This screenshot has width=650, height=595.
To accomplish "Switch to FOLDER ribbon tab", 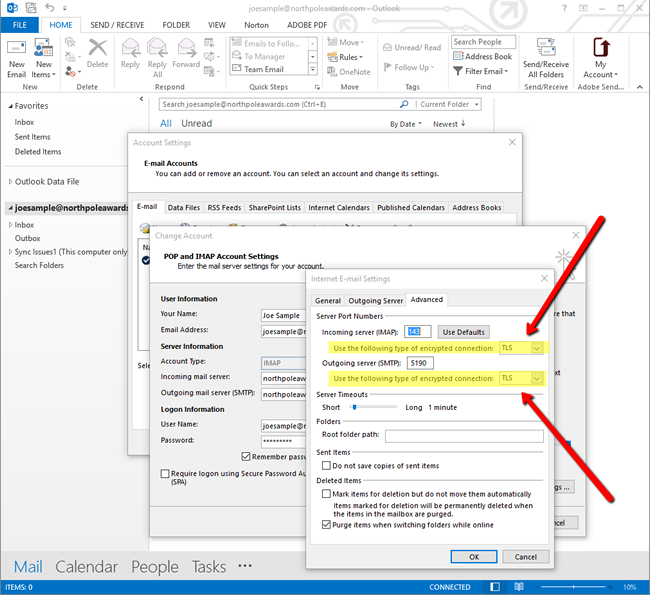I will pyautogui.click(x=176, y=25).
